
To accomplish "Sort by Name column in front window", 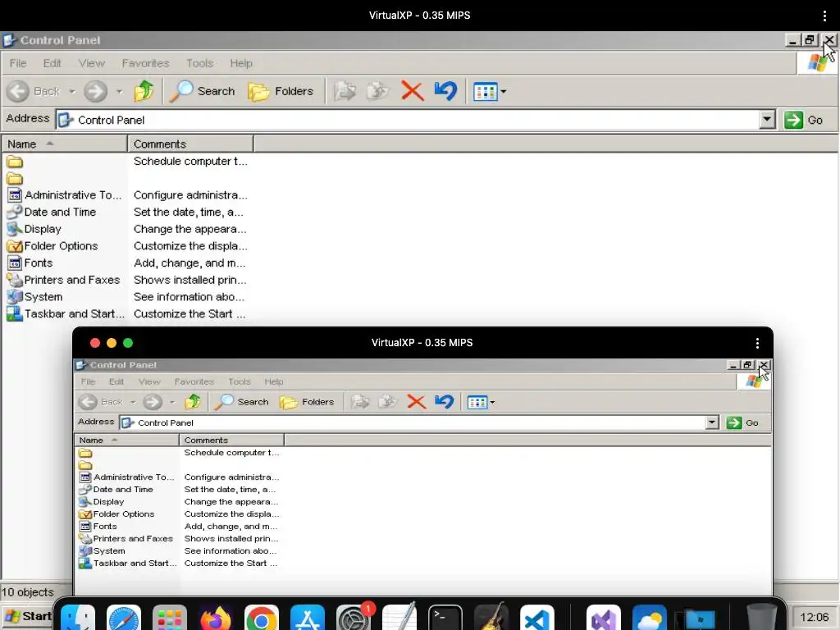I will 126,440.
